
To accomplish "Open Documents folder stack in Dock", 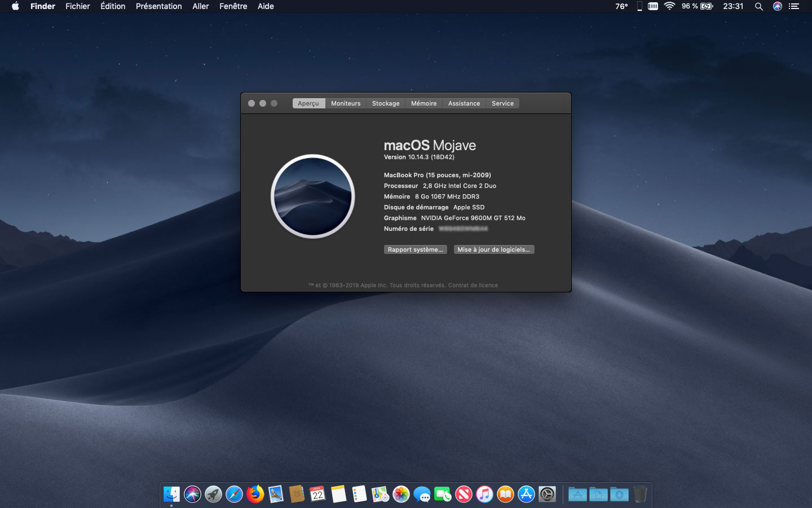I will pos(598,494).
